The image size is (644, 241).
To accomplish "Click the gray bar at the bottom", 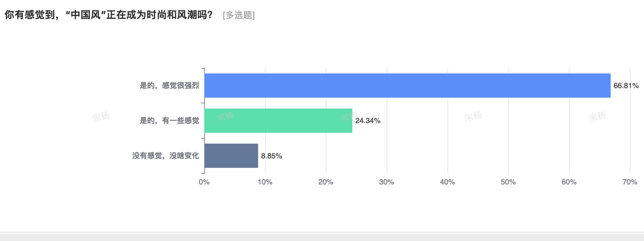I will pyautogui.click(x=322, y=237).
